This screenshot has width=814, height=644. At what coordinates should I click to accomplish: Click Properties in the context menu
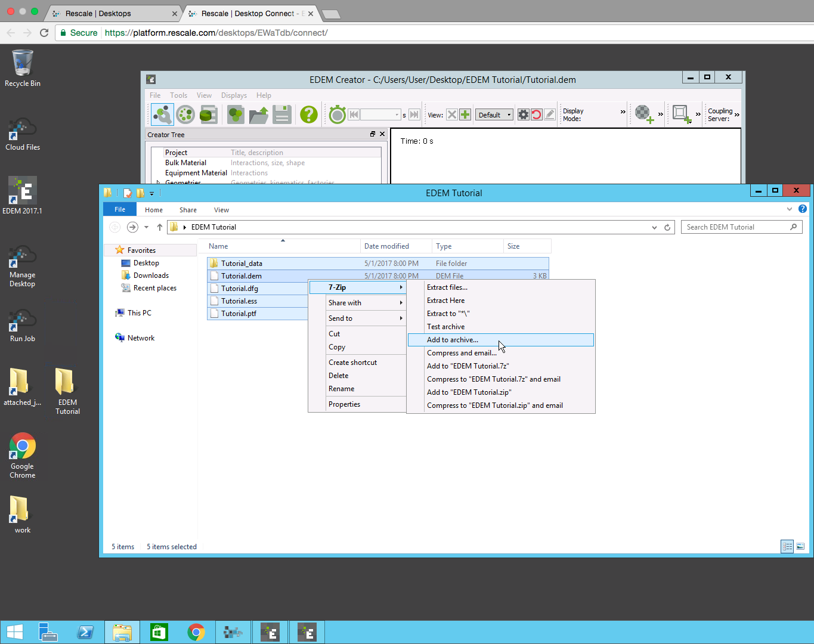tap(344, 404)
